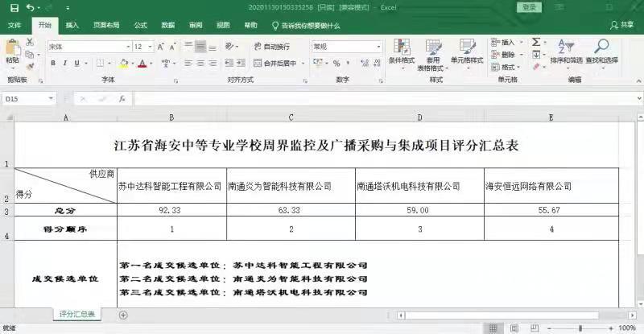The width and height of the screenshot is (644, 334).
Task: Open the 公式 ribbon tab
Action: [x=140, y=25]
